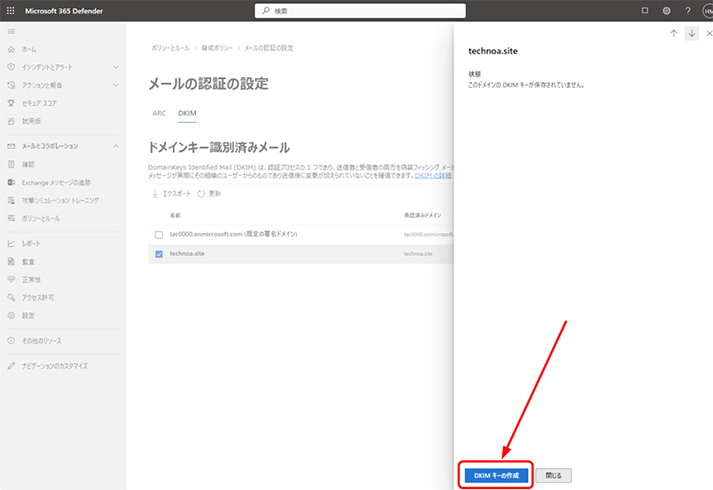Click the 閉じる button
Image resolution: width=713 pixels, height=490 pixels.
[x=553, y=475]
